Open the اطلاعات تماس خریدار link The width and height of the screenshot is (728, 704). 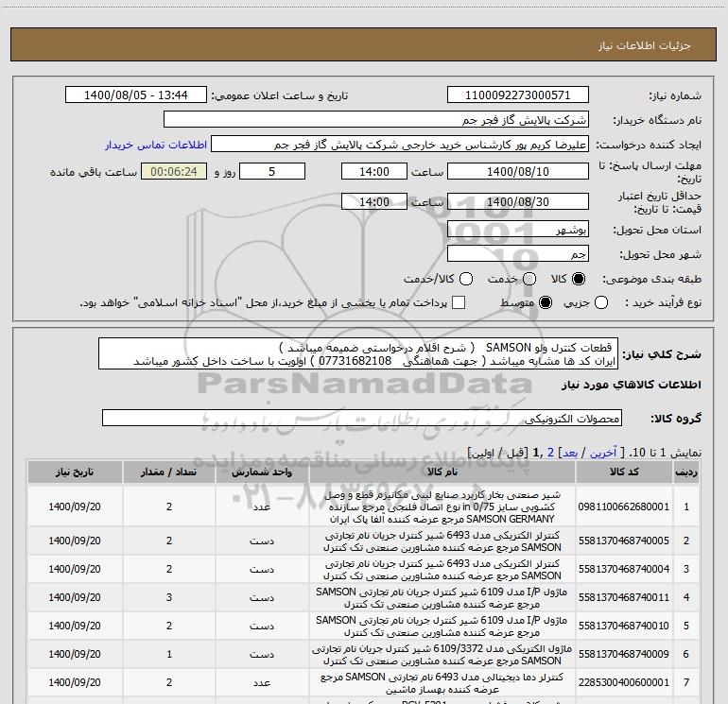(156, 145)
